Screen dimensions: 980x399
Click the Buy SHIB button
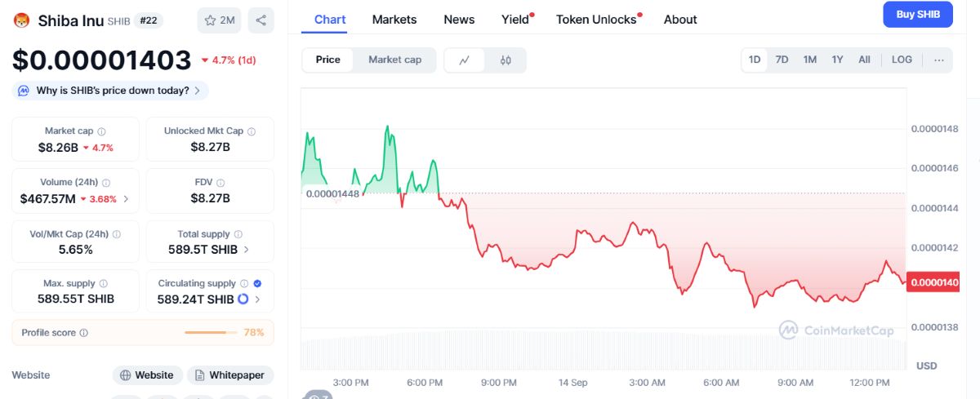coord(918,15)
